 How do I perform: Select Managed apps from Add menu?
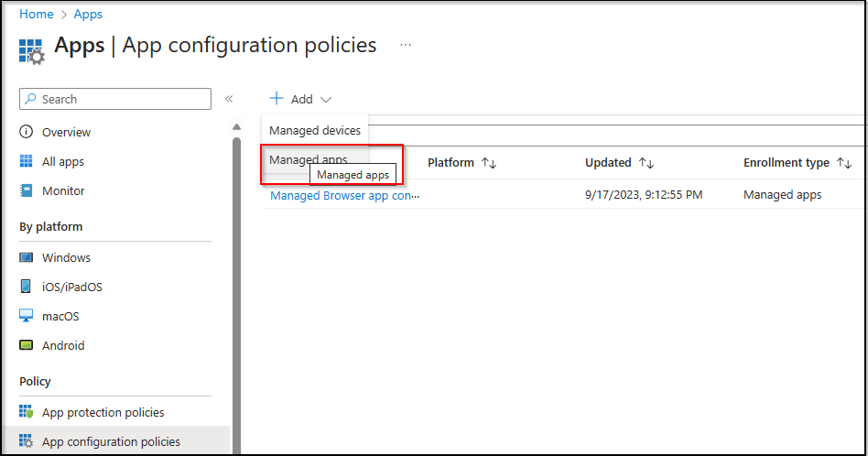[x=309, y=159]
